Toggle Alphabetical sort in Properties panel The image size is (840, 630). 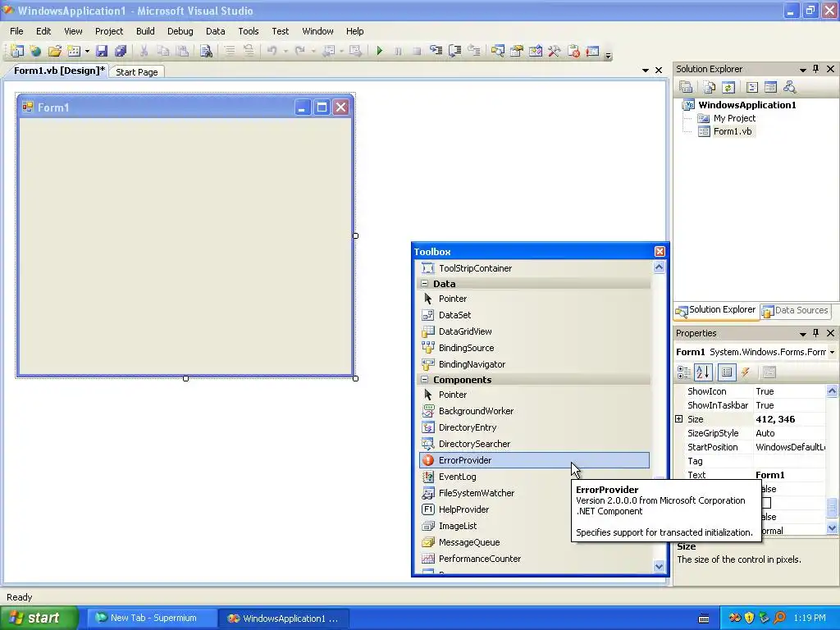point(703,372)
